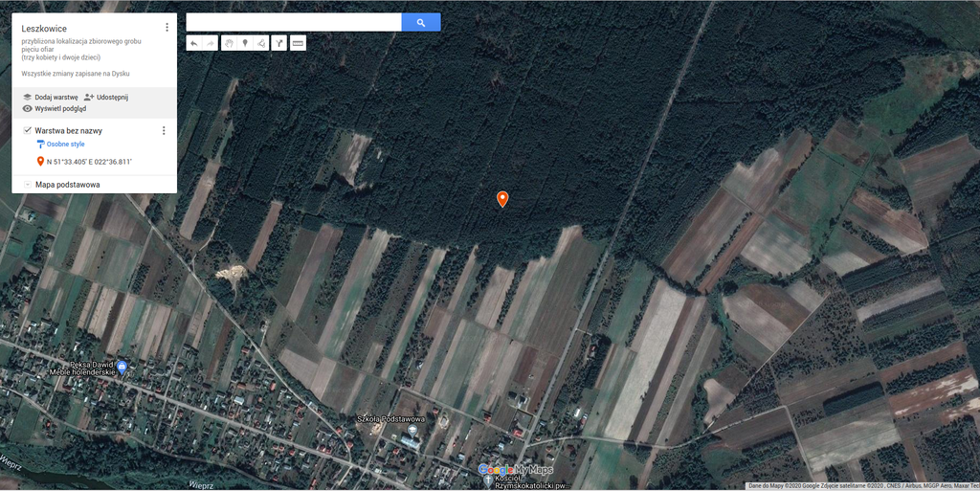Expand the Mapa podstawowa base map selector

27,184
